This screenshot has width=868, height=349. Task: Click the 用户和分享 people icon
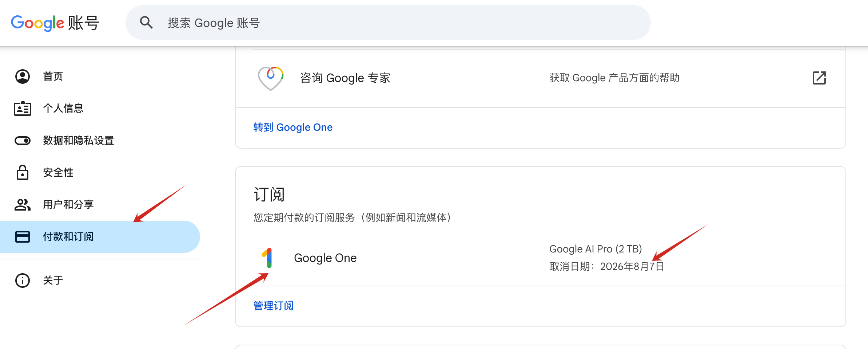tap(23, 205)
